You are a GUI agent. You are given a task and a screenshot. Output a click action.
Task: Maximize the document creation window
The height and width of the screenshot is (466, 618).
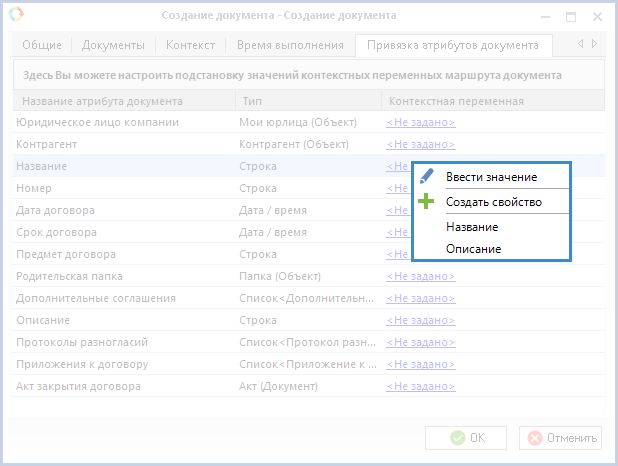click(570, 16)
